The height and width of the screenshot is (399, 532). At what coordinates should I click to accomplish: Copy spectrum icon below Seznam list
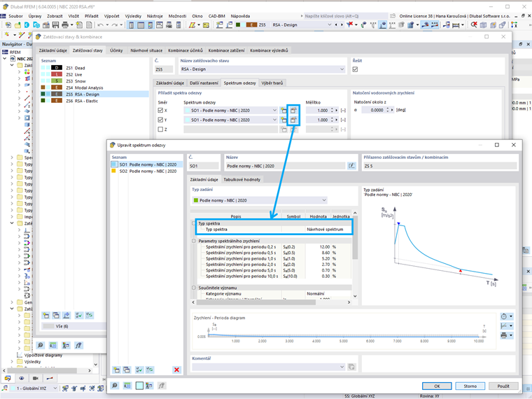(x=127, y=370)
